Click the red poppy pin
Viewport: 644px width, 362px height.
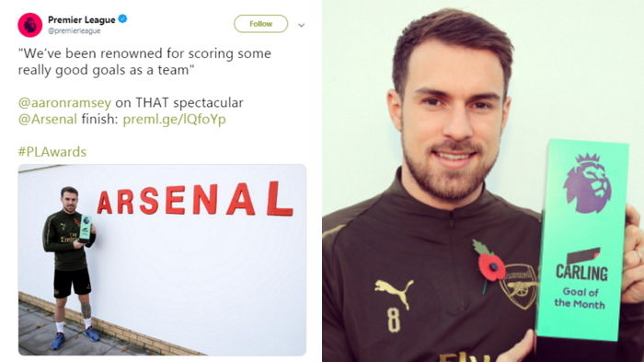pos(489,265)
